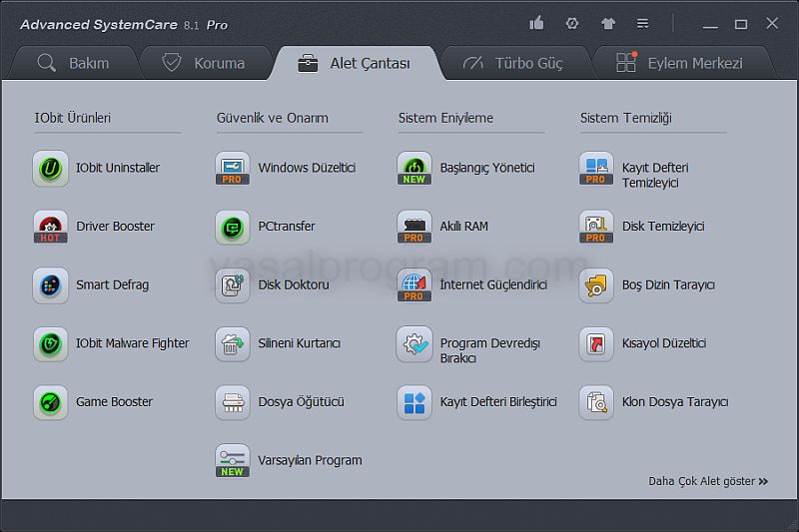Open the Game Booster tool icon
799x532 pixels.
click(x=50, y=402)
